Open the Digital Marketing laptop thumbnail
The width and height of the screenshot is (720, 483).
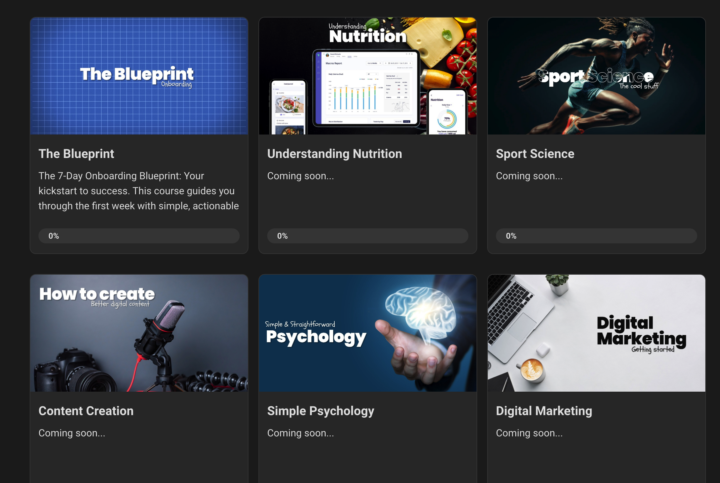[596, 333]
